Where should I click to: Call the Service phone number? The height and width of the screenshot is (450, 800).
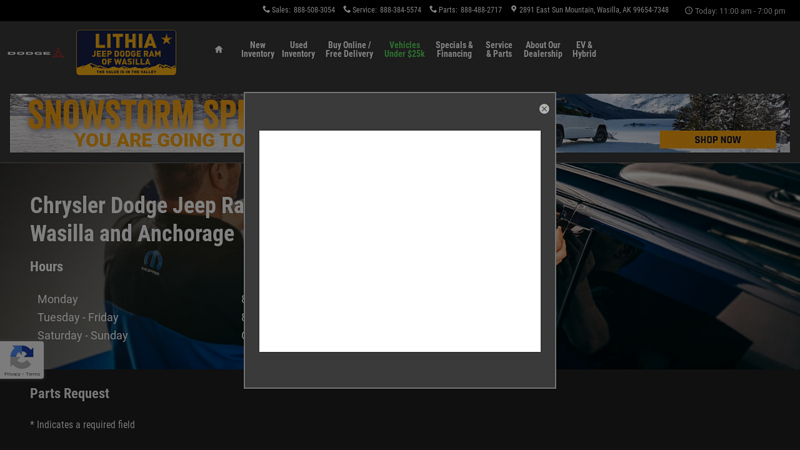point(400,10)
